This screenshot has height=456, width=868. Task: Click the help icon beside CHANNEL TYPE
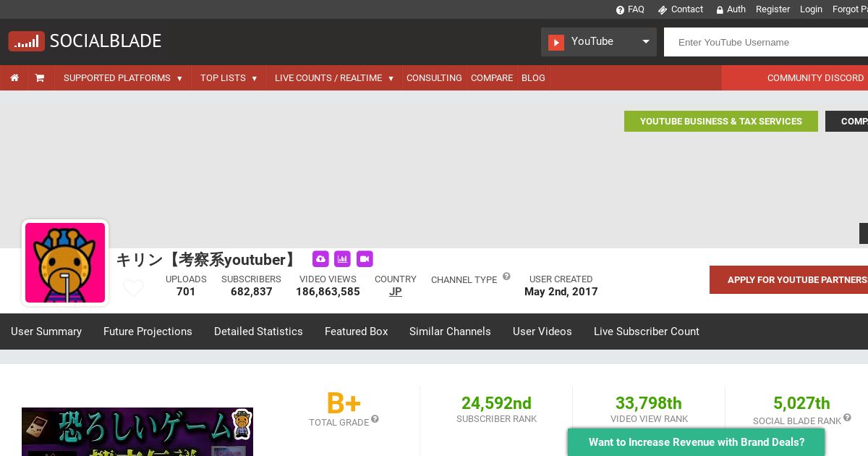point(506,276)
